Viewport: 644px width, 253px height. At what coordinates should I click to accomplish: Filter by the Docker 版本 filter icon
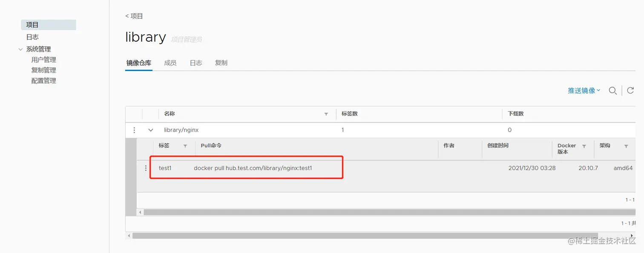(584, 146)
